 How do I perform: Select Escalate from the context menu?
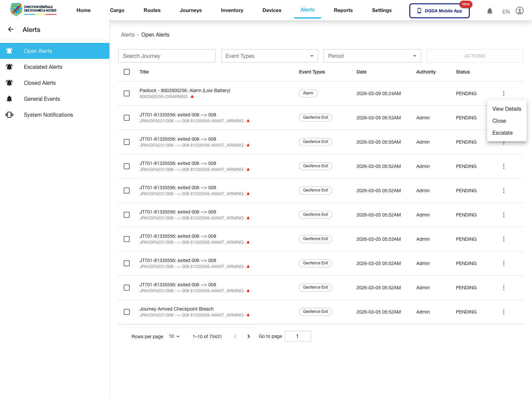click(502, 133)
